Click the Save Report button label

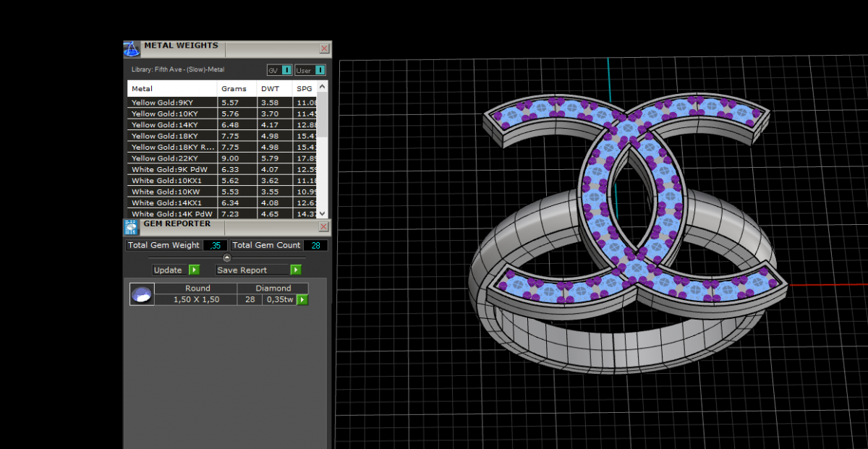pyautogui.click(x=242, y=270)
